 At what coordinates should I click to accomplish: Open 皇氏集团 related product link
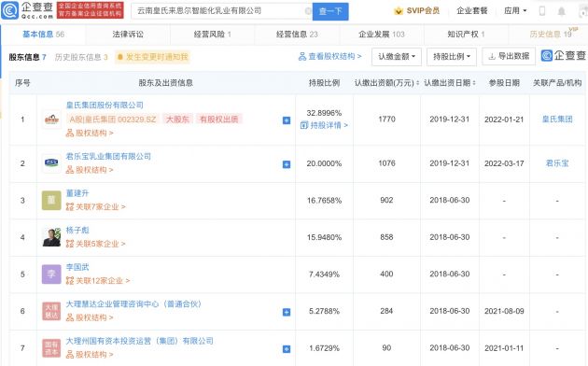point(557,120)
